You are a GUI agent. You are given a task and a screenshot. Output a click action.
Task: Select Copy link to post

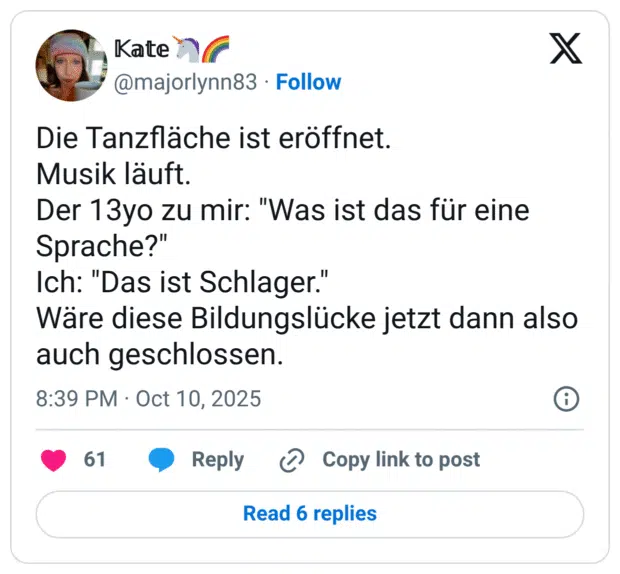400,460
